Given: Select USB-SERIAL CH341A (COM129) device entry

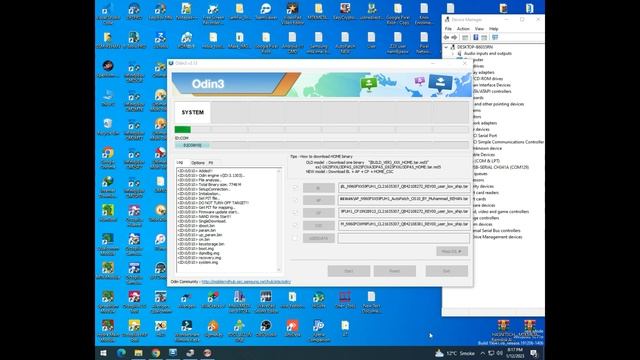Looking at the screenshot, I should (500, 167).
